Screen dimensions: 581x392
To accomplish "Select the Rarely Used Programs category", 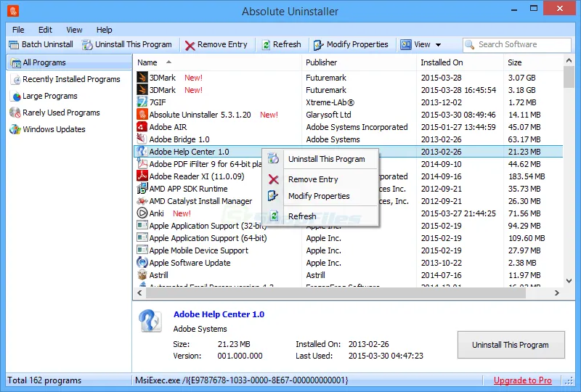I will point(61,113).
